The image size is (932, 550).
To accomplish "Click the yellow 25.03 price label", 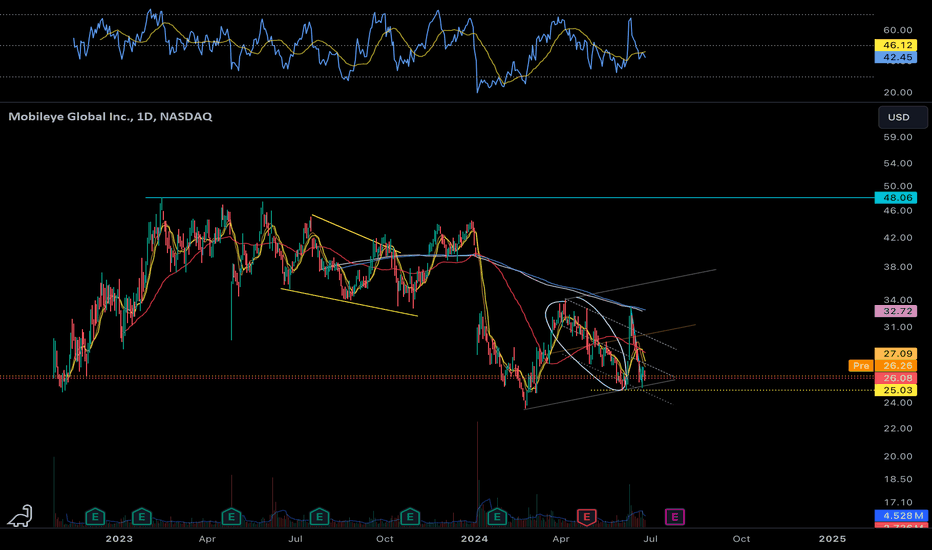I will (x=896, y=390).
